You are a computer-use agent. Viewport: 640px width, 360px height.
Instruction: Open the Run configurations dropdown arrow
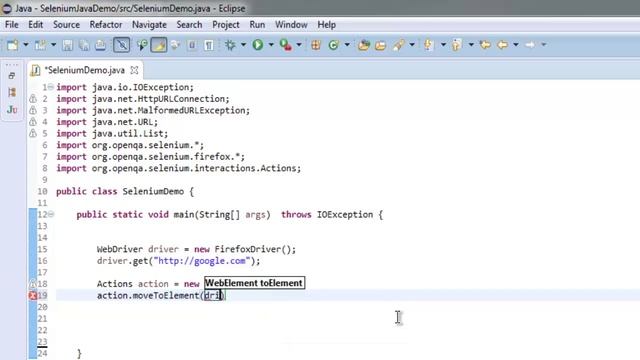[x=271, y=45]
